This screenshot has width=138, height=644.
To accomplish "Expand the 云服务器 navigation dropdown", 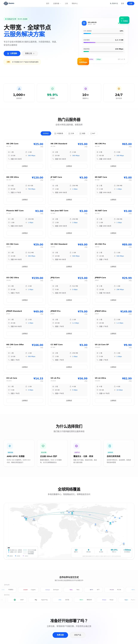I will tap(57, 4).
